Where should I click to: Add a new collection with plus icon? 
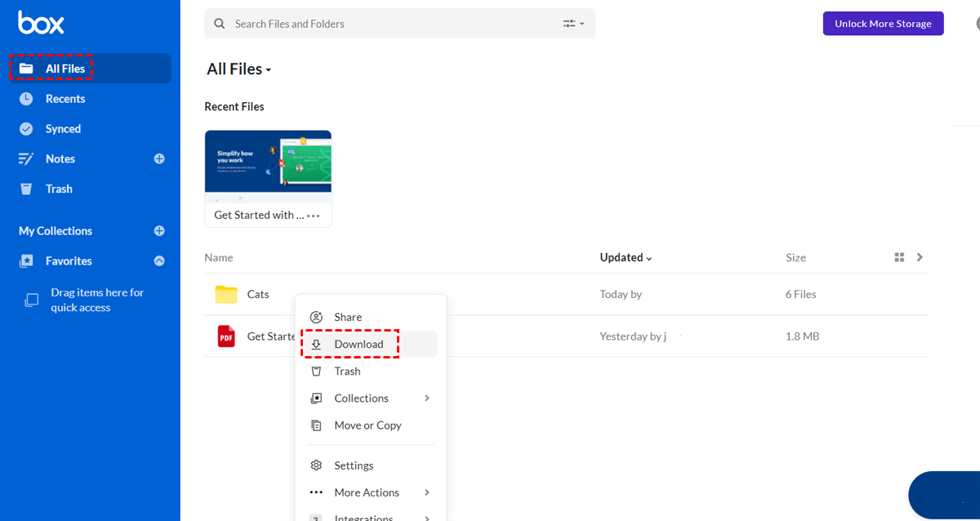(159, 231)
